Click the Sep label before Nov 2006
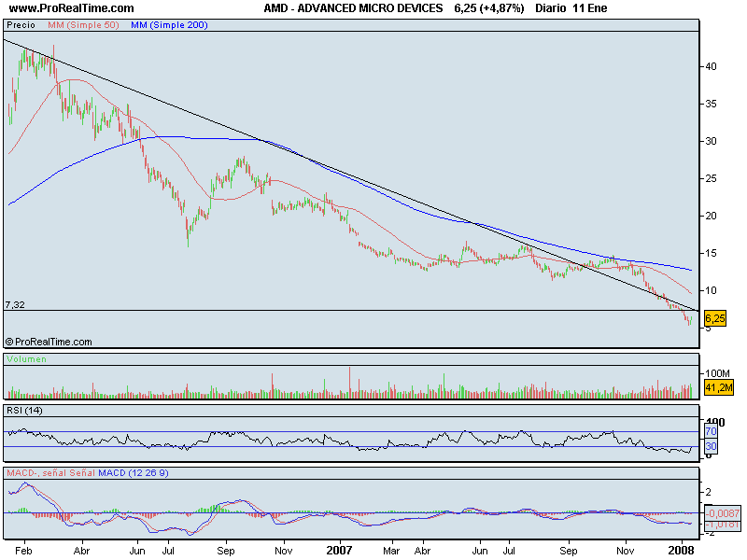Screen dimensions: 747x560 (x=225, y=551)
